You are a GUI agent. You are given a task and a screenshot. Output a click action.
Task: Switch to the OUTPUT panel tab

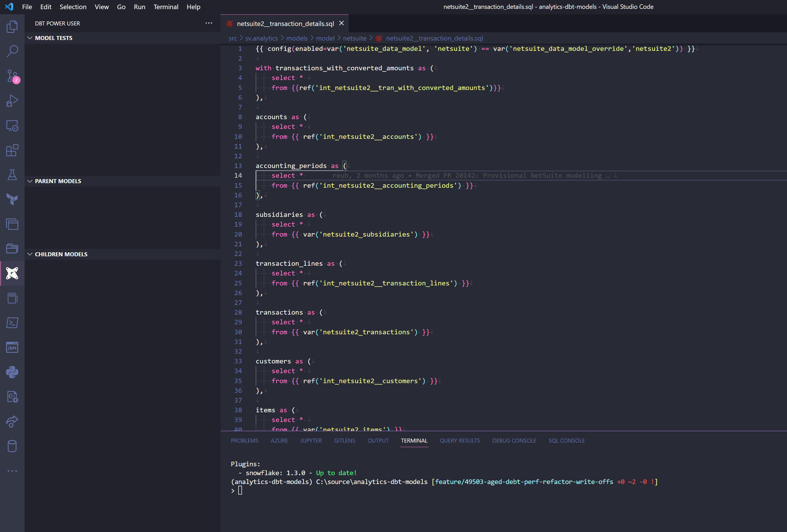click(378, 441)
